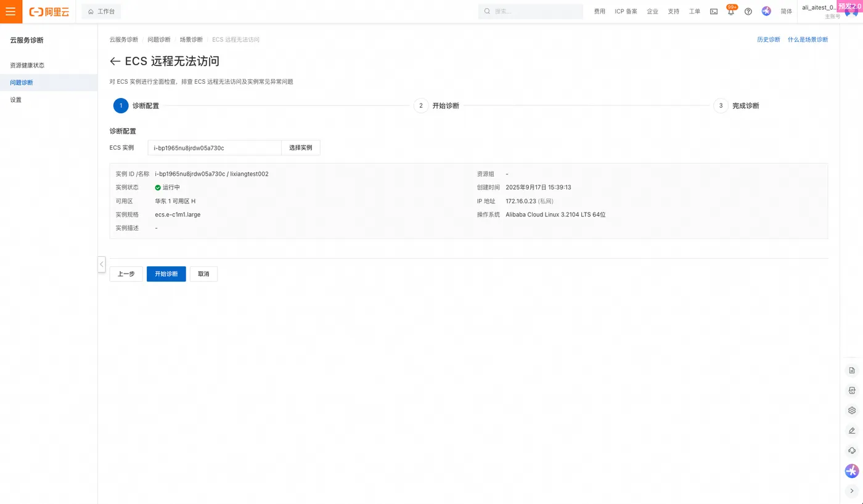Click 选择实例 button

(301, 148)
